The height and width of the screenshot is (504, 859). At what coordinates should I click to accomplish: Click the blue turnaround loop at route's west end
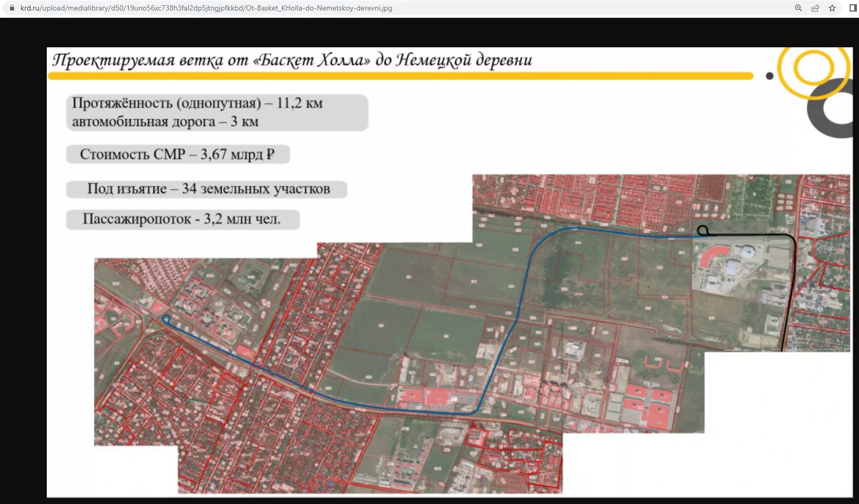(x=167, y=318)
